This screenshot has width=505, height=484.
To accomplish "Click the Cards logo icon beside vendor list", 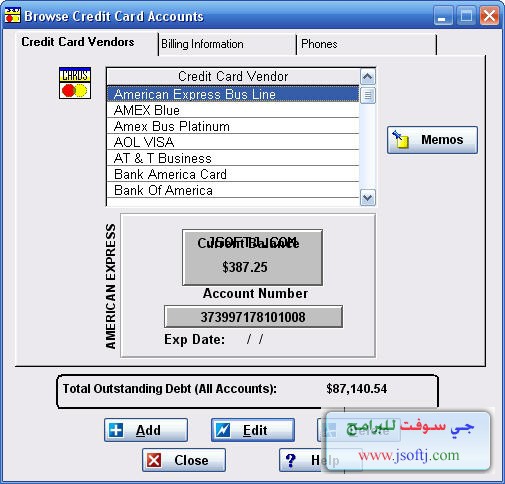I will point(75,83).
